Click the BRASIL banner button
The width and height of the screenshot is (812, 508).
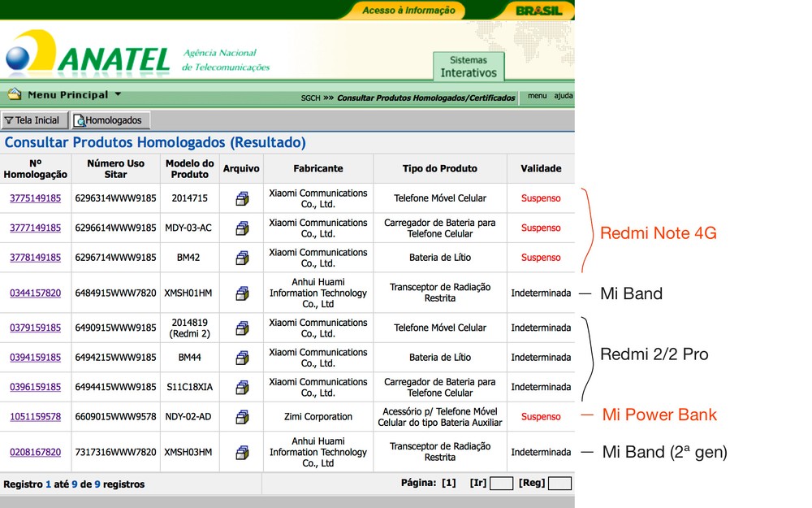click(538, 11)
